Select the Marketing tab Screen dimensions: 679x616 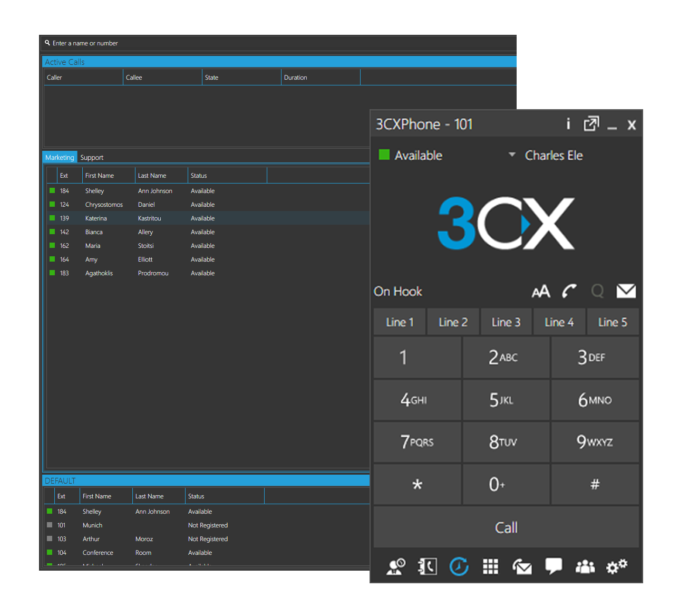click(60, 157)
